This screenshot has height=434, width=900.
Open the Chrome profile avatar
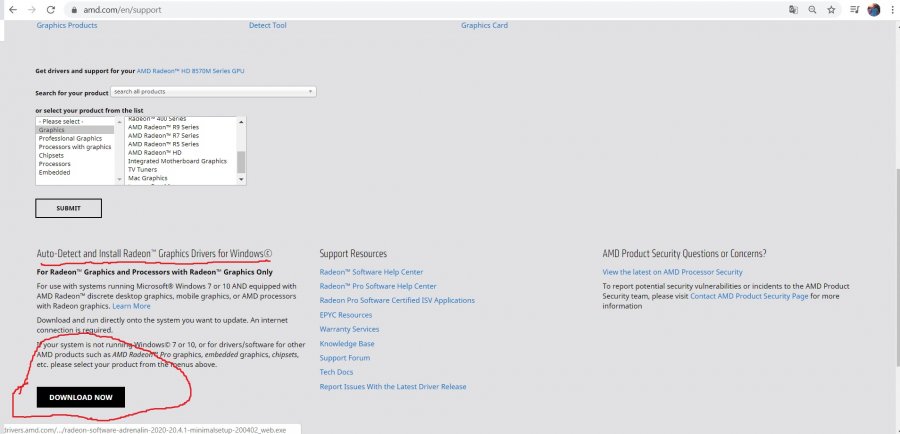(x=874, y=10)
